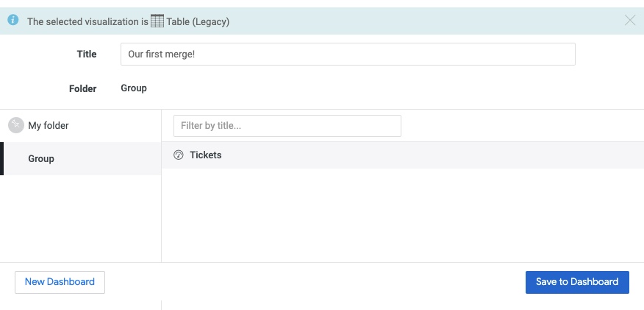Select the Group folder in sidebar
Viewport: 644px width, 310px height.
[x=41, y=159]
